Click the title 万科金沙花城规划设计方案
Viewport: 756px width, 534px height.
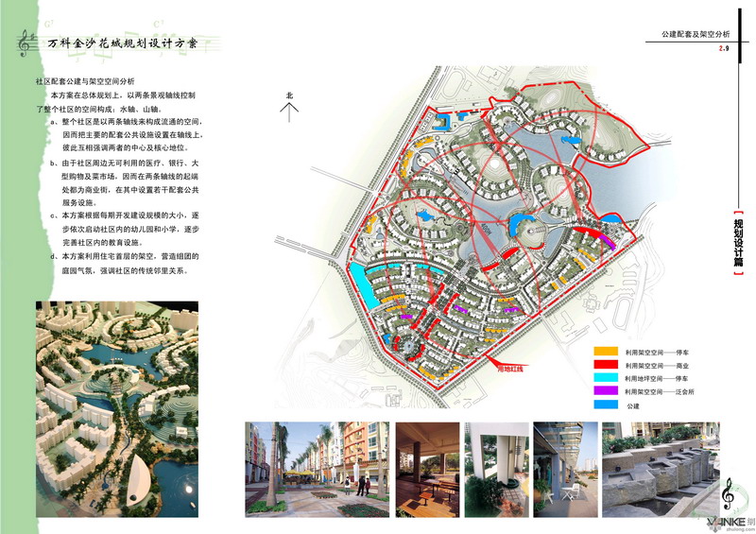click(123, 43)
